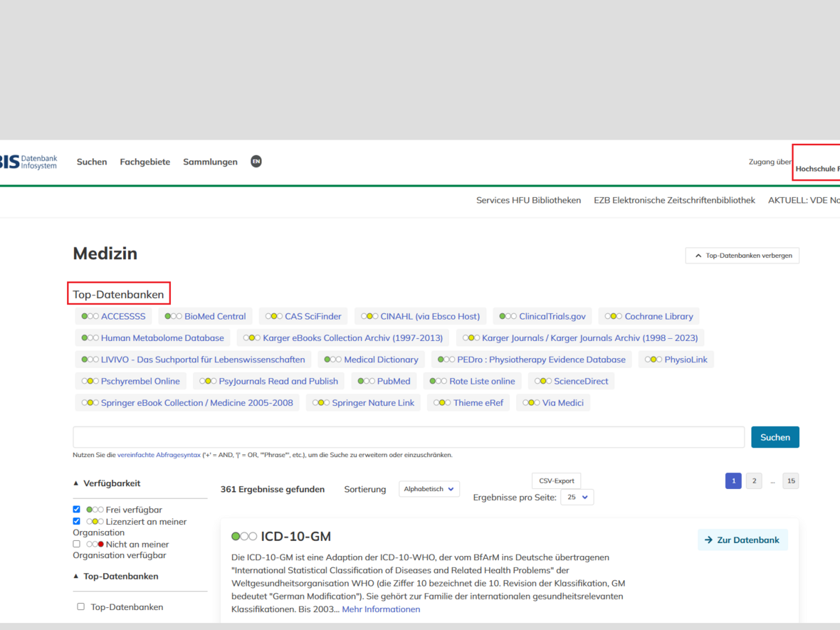Open CINAHL (via Ebsco Host)
Viewport: 840px width, 630px height.
click(420, 317)
